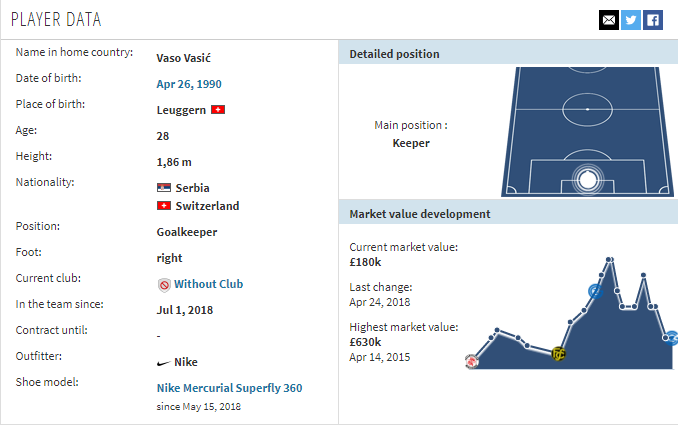Image resolution: width=678 pixels, height=425 pixels.
Task: Share via the Twitter icon
Action: coord(631,19)
